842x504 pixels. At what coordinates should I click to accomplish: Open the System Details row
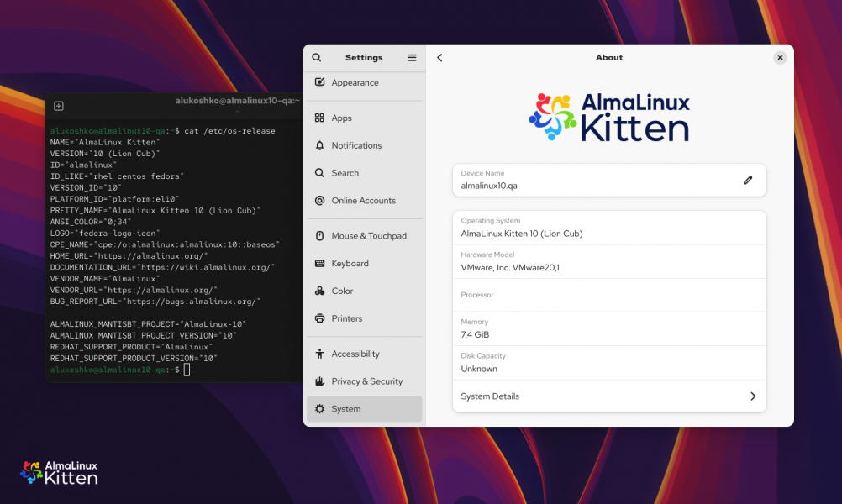(x=609, y=396)
